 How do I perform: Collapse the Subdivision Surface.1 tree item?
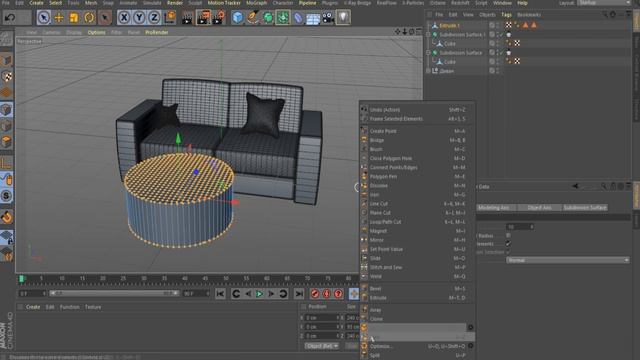pyautogui.click(x=428, y=35)
